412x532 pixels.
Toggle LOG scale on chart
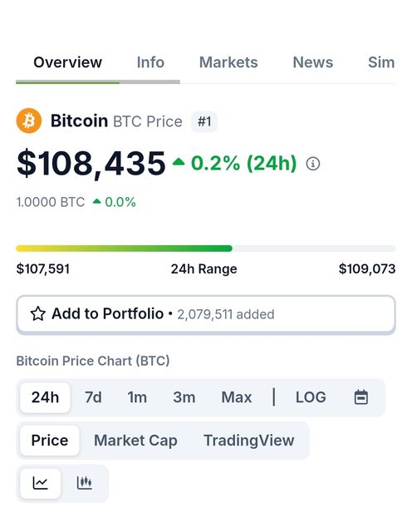[x=311, y=397]
